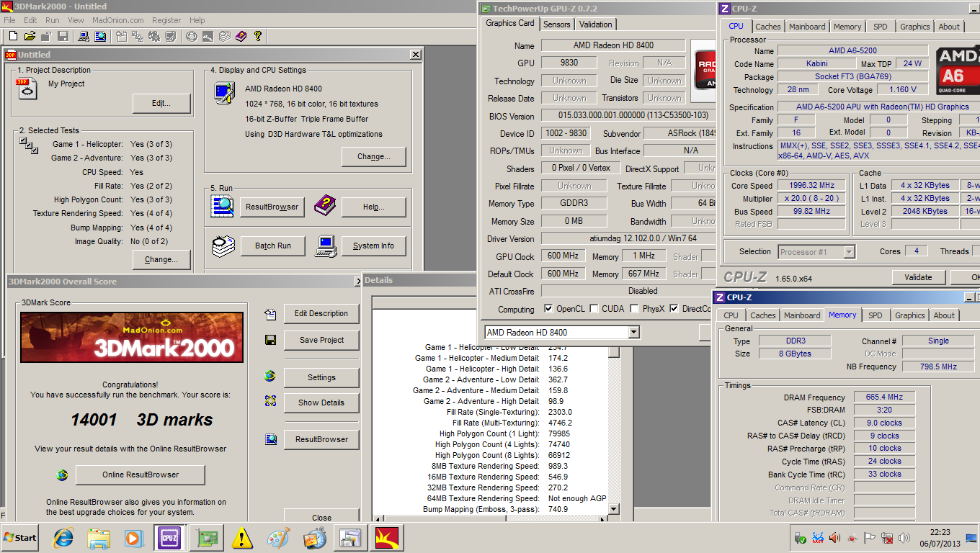980x553 pixels.
Task: Toggle the CUDA checkbox in GPU-Z
Action: 594,309
